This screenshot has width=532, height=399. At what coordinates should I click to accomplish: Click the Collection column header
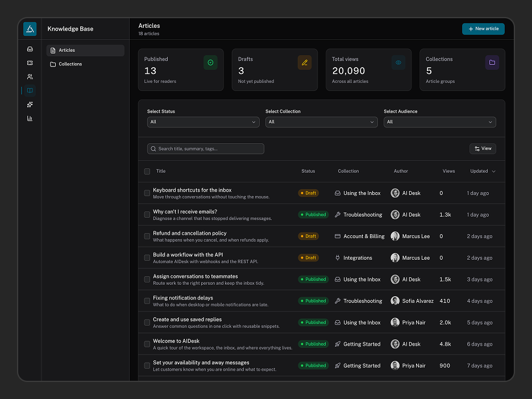pyautogui.click(x=348, y=171)
